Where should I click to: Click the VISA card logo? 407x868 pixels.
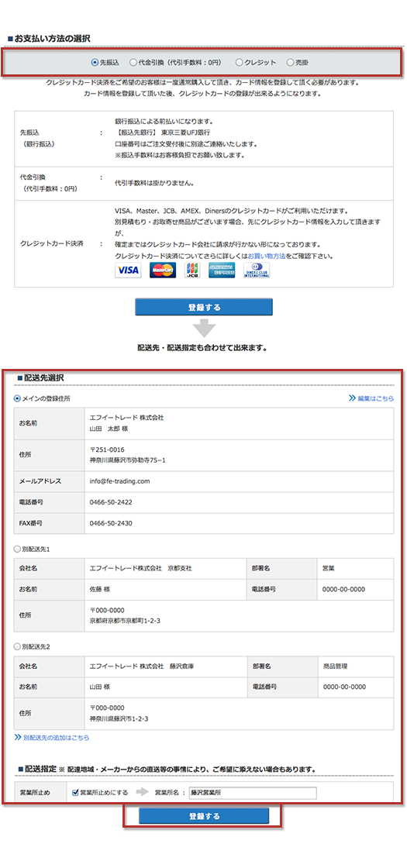(x=128, y=270)
